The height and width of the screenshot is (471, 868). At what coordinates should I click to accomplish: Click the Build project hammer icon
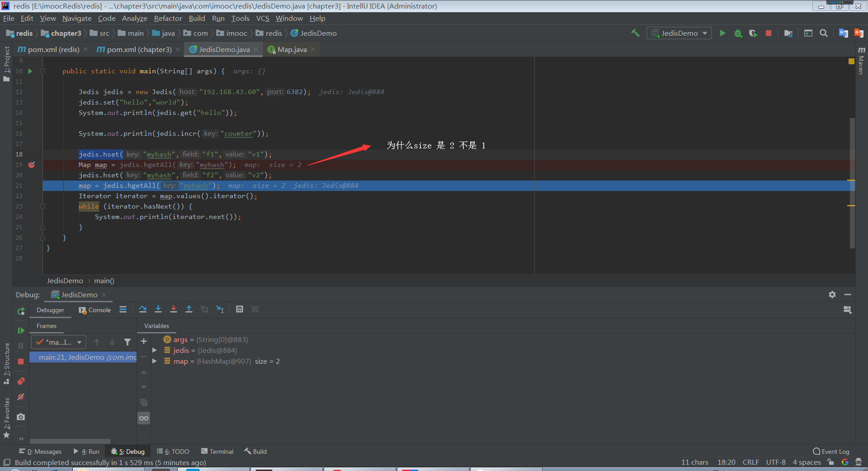(x=635, y=33)
